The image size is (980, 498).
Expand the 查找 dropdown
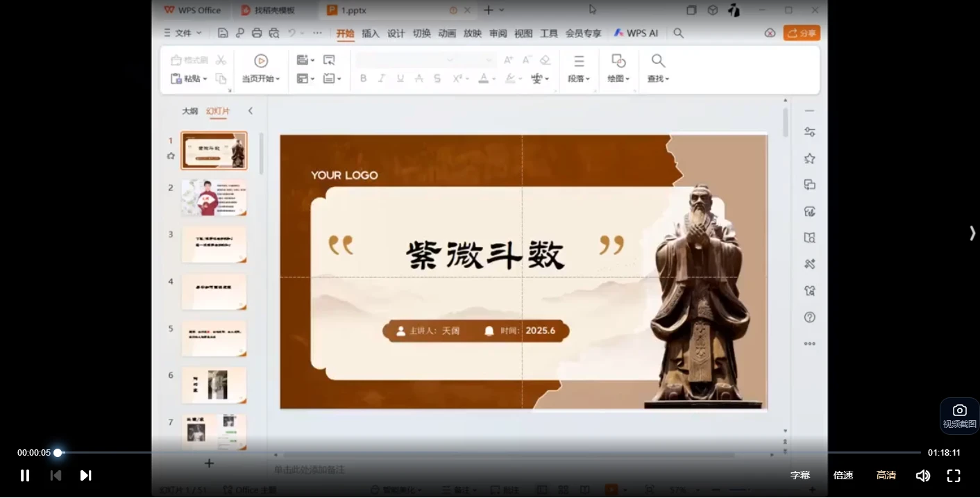coord(668,79)
